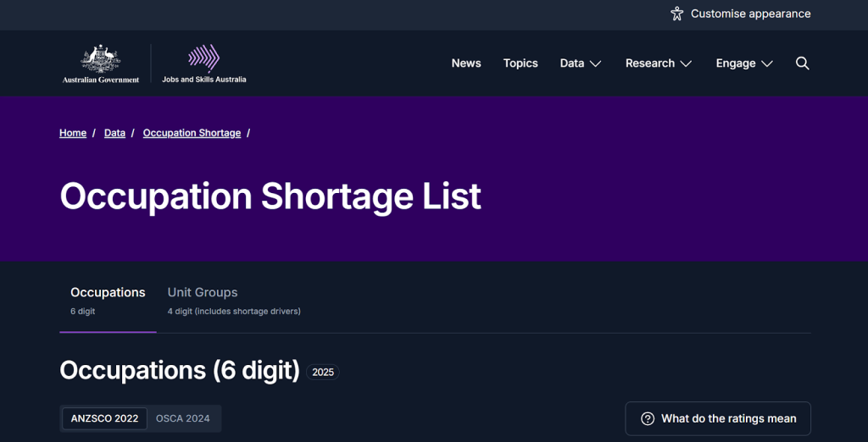
Task: Select the Occupations 6 digit tab
Action: (108, 293)
